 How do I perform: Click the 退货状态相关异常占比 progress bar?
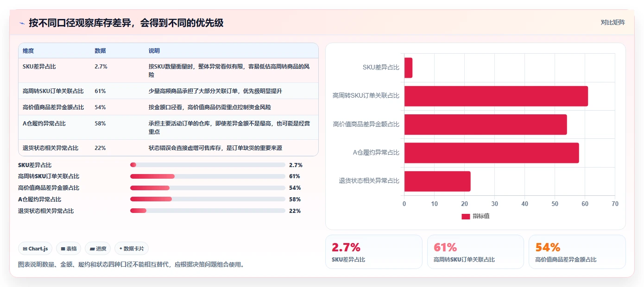coord(208,211)
